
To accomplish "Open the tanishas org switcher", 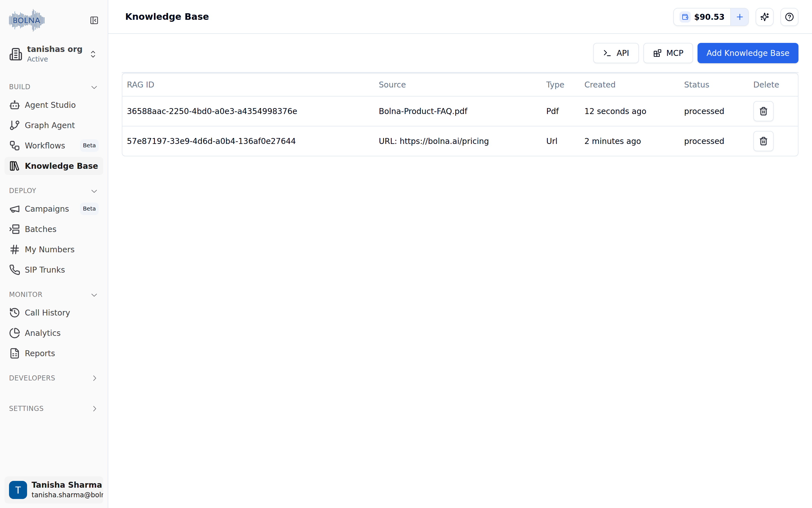I will pyautogui.click(x=54, y=54).
